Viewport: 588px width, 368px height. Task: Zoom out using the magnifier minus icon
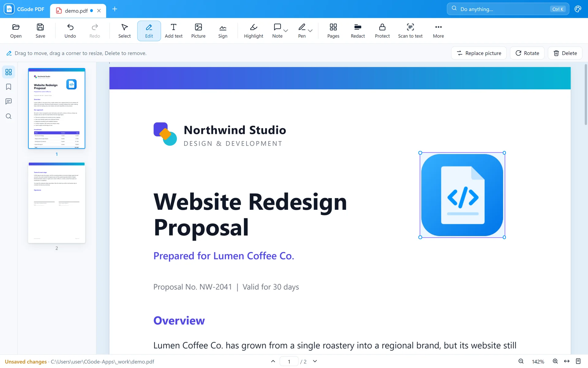pyautogui.click(x=521, y=361)
